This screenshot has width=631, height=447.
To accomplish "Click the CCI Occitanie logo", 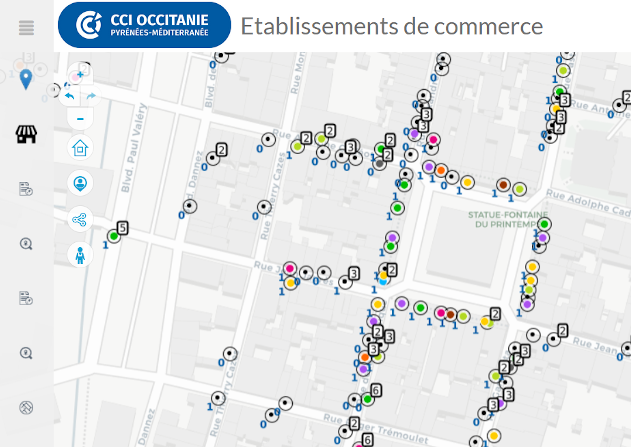I will point(145,25).
